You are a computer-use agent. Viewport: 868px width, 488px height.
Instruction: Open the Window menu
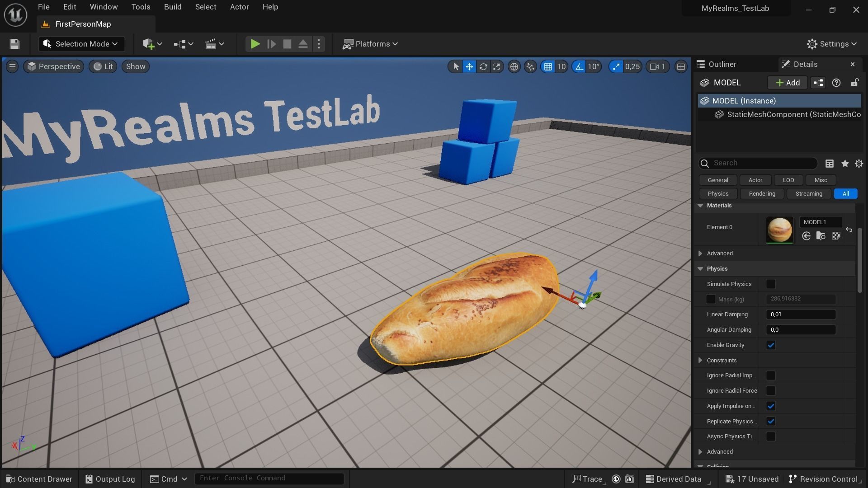104,7
